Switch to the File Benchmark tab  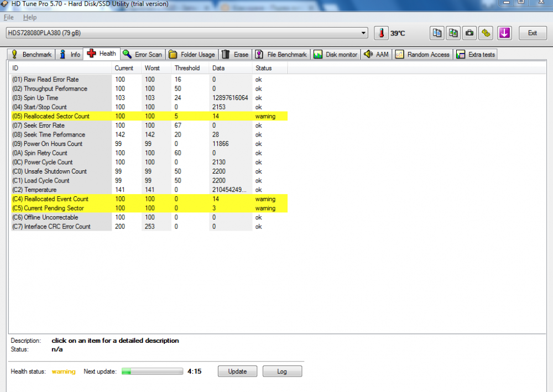(x=281, y=54)
